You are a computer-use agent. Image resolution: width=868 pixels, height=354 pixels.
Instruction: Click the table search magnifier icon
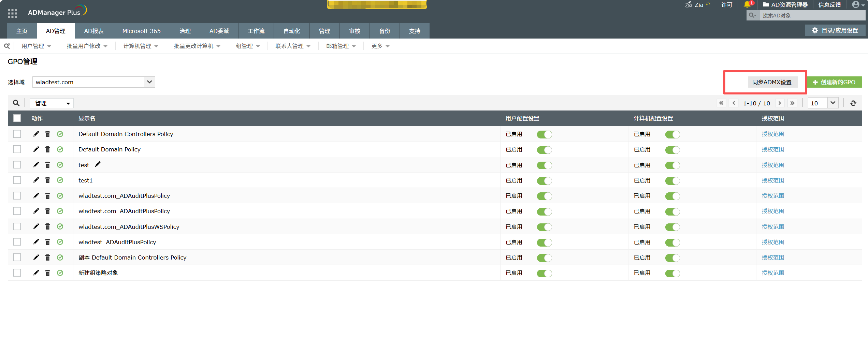16,103
